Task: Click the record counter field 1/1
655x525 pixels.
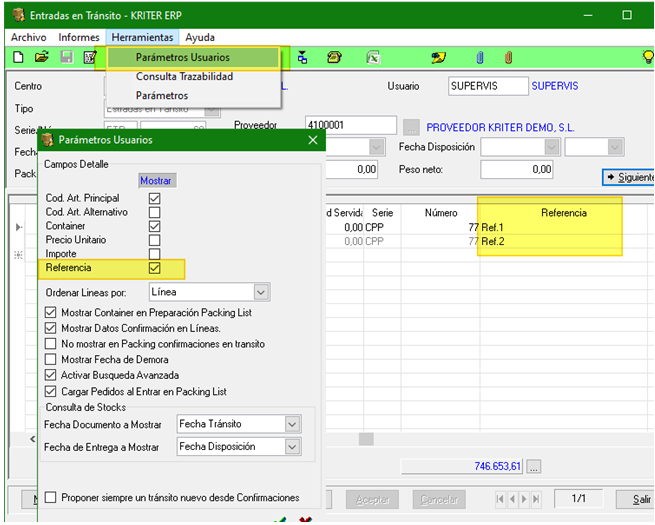Action: point(579,498)
